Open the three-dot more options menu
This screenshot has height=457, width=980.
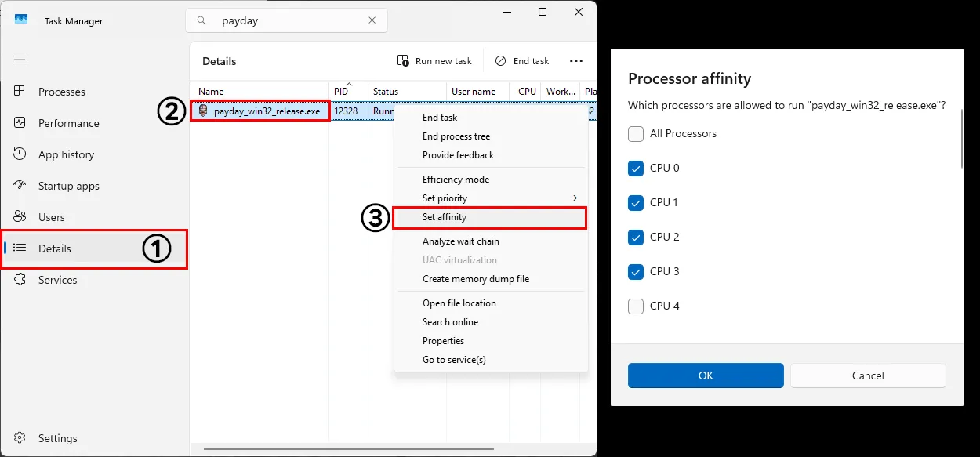576,61
